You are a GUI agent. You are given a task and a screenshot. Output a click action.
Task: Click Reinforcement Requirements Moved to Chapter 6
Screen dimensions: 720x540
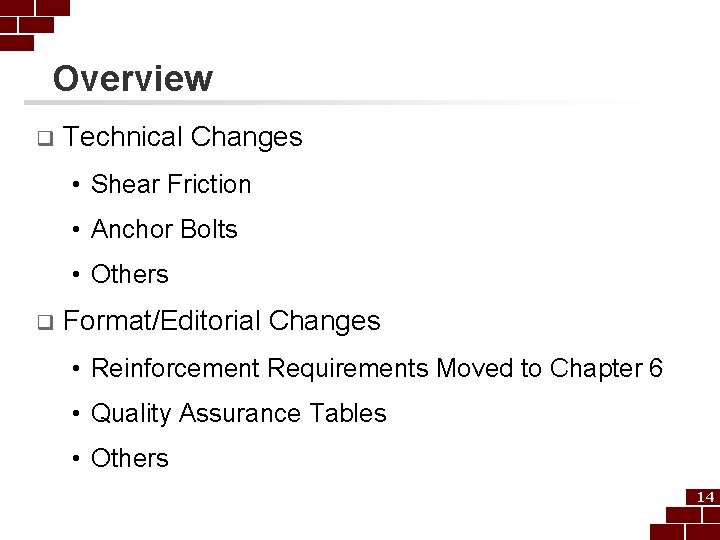click(x=377, y=368)
